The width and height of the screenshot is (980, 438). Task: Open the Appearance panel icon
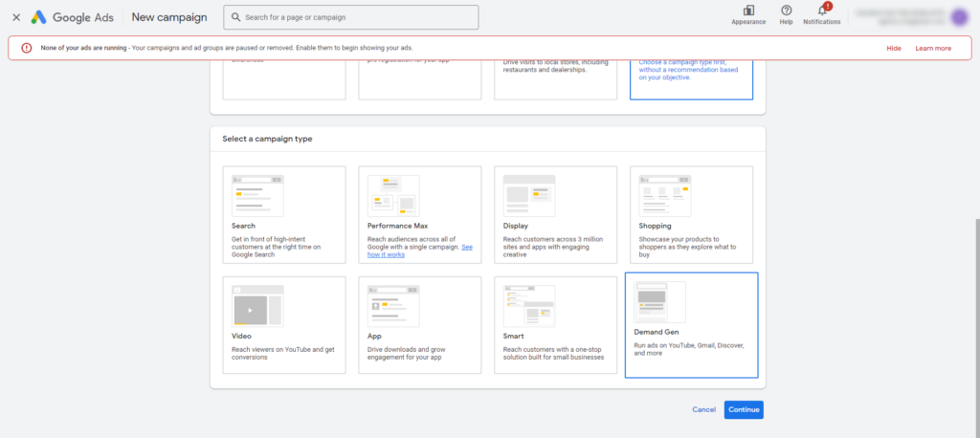[x=748, y=11]
